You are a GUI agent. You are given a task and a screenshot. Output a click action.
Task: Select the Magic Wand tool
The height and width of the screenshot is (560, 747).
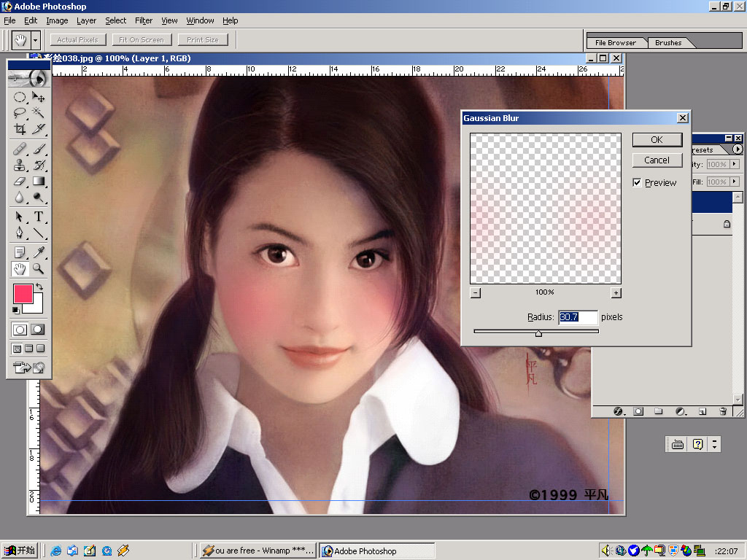pyautogui.click(x=38, y=113)
